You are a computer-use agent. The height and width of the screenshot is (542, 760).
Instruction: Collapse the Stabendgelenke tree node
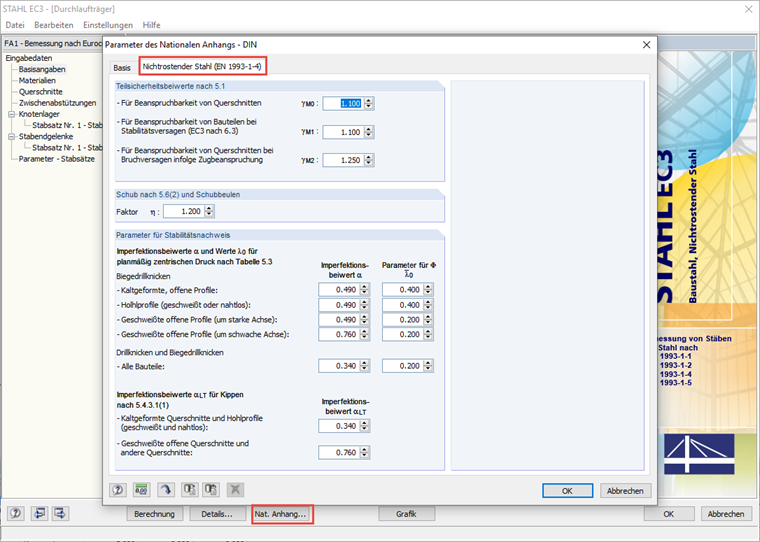pos(12,137)
